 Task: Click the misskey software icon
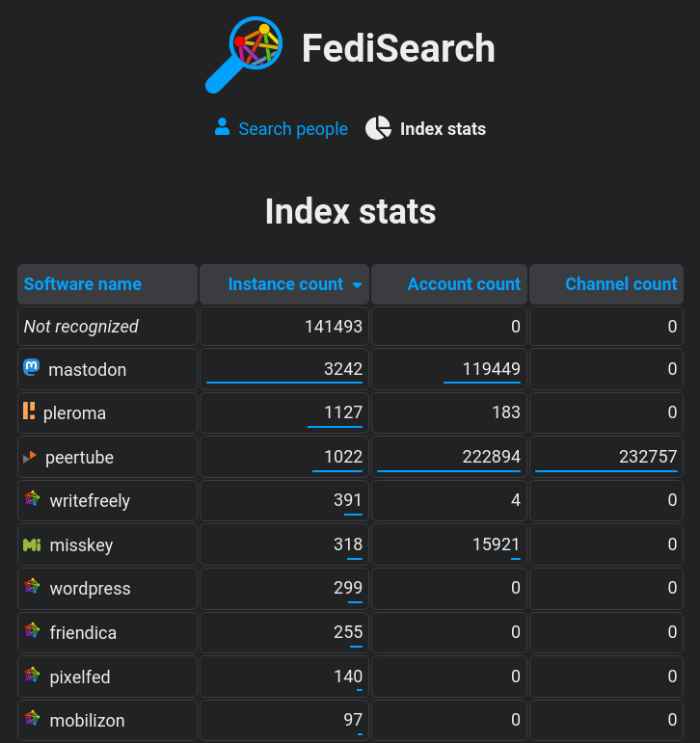[32, 544]
